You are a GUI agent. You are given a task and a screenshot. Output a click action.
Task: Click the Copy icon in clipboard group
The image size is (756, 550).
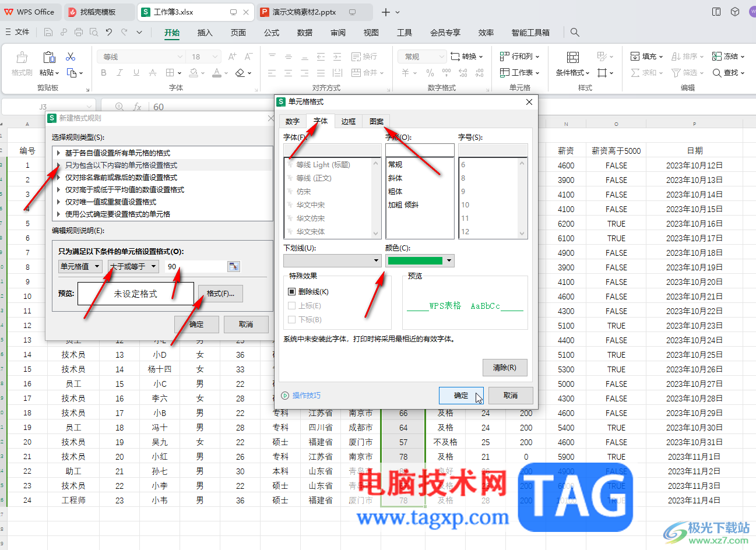point(72,73)
